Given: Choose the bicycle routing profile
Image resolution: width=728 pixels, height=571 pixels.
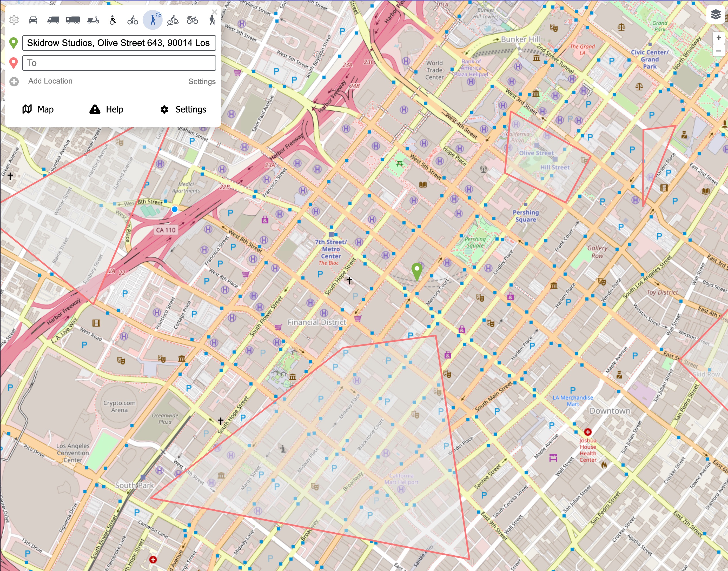Looking at the screenshot, I should point(133,20).
